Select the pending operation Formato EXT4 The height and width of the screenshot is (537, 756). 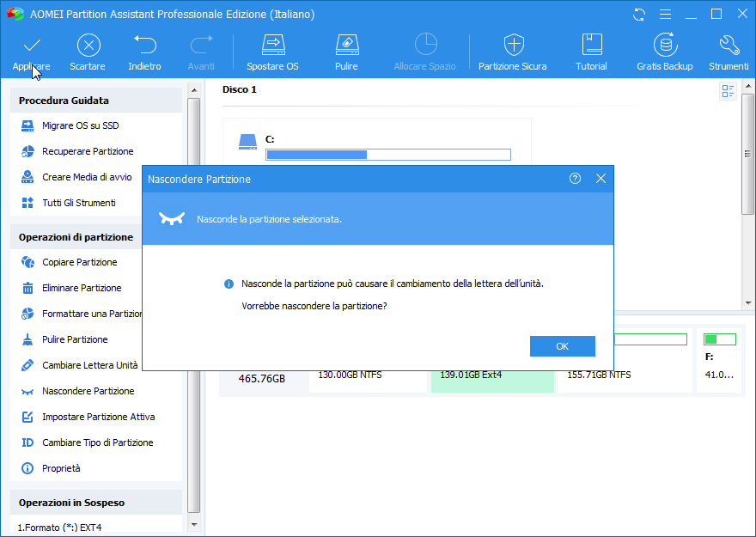coord(59,527)
